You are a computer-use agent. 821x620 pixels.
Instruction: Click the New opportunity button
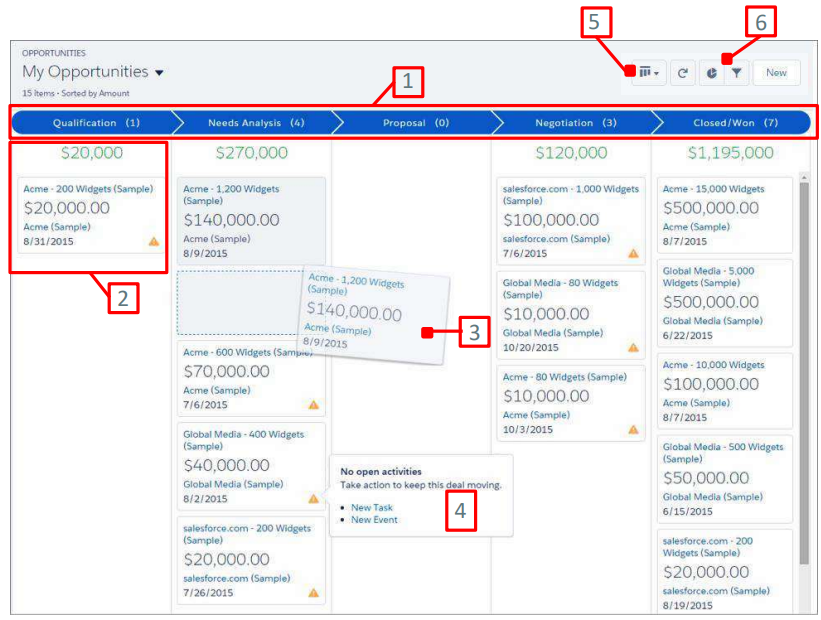776,72
